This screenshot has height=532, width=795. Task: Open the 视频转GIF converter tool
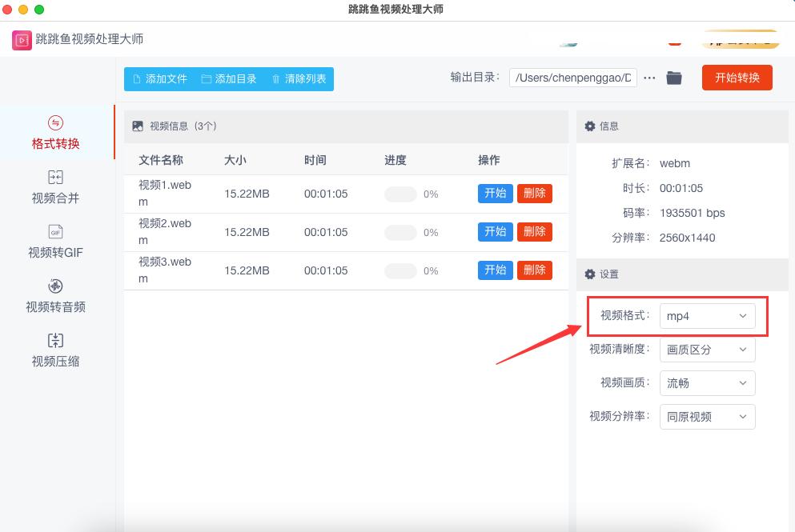pos(54,244)
